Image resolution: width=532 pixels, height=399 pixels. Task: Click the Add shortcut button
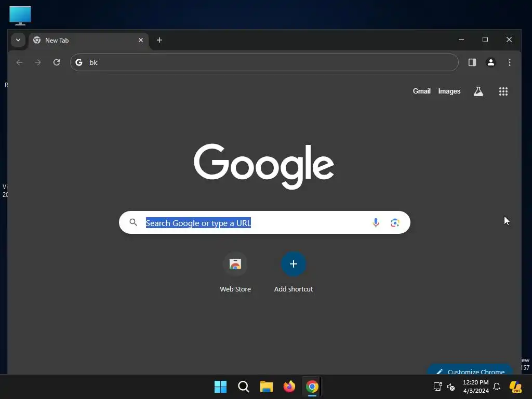pyautogui.click(x=294, y=272)
